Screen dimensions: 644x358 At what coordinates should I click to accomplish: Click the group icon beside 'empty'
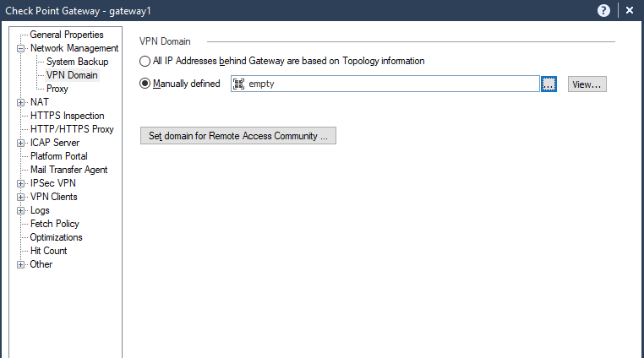pyautogui.click(x=238, y=84)
